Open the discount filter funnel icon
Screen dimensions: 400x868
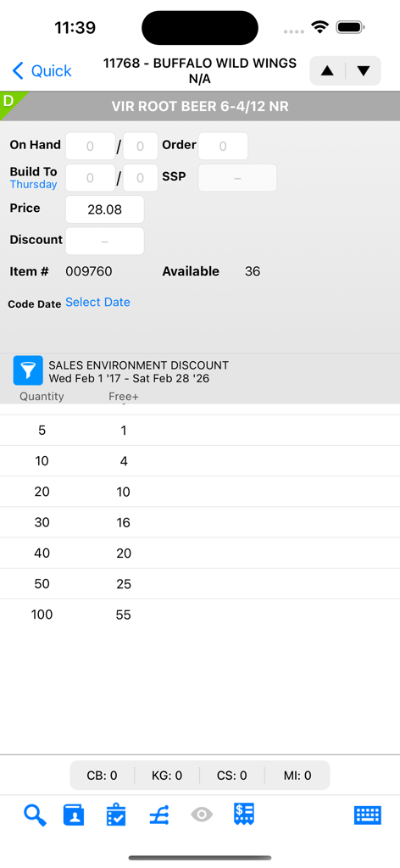tap(28, 370)
